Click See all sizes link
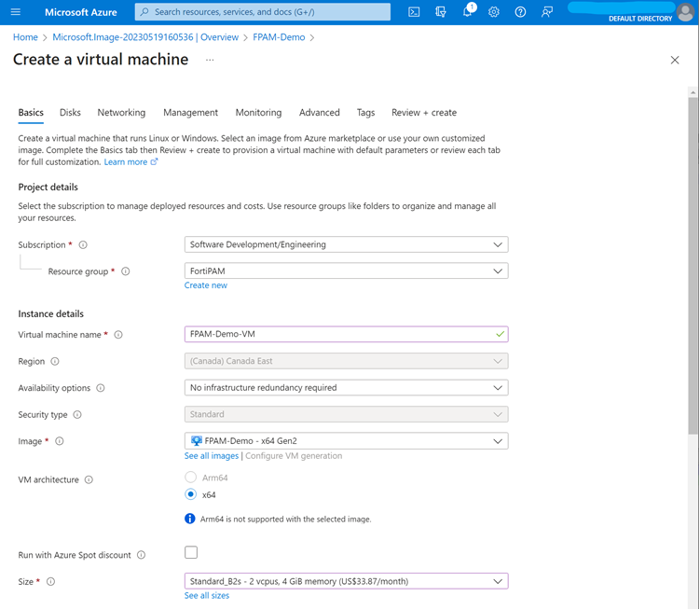 click(207, 596)
